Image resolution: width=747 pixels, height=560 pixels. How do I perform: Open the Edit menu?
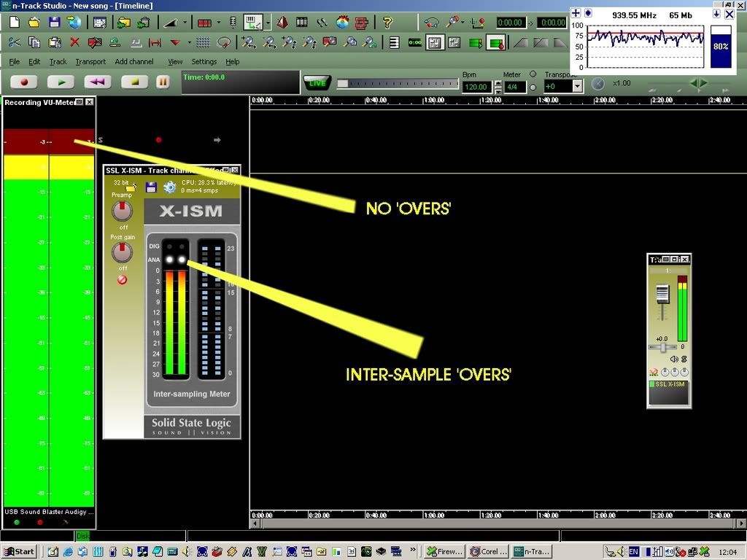point(34,61)
